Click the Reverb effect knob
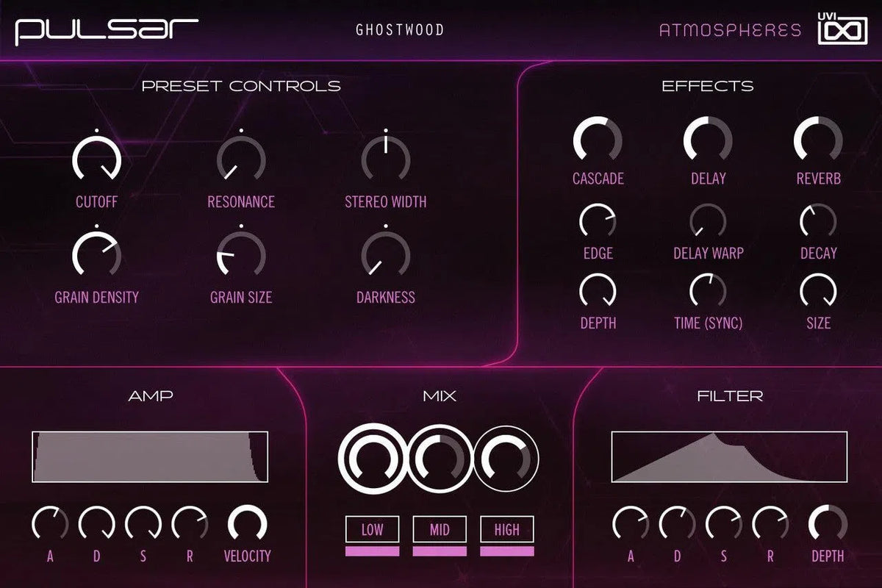This screenshot has width=882, height=588. (818, 140)
